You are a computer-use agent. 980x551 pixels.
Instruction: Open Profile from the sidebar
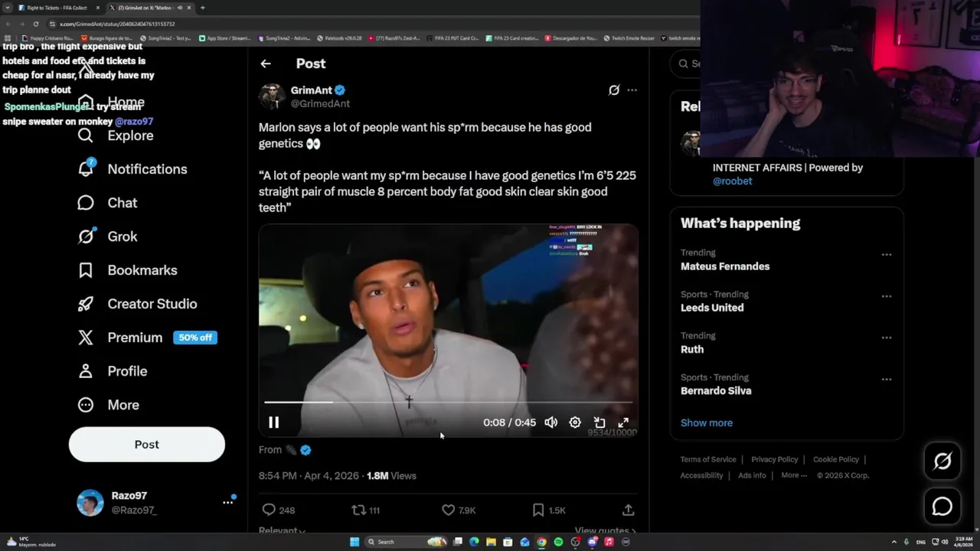tap(112, 371)
